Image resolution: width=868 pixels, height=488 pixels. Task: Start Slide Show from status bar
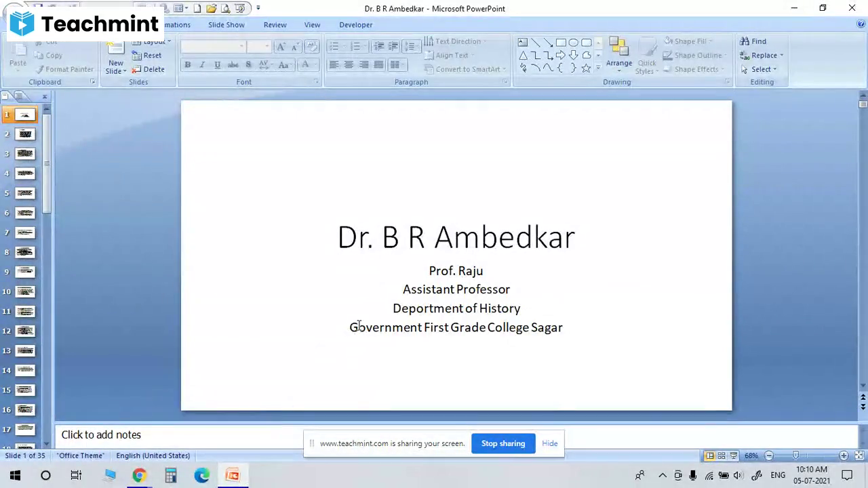[734, 455]
